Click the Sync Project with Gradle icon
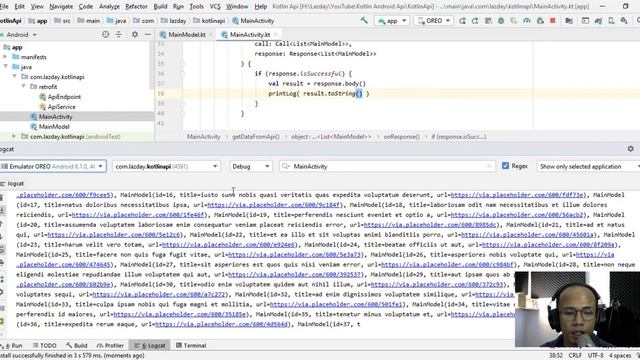This screenshot has height=360, width=640. tap(598, 20)
